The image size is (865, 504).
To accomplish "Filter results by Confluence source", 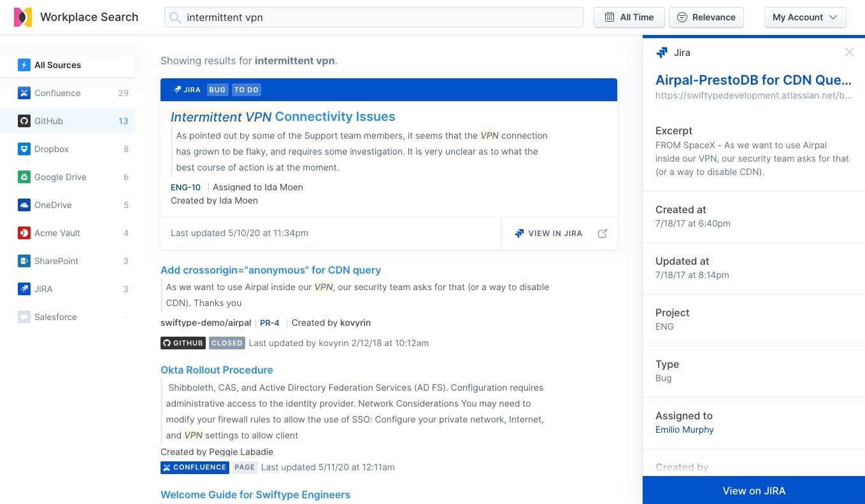I will (68, 93).
